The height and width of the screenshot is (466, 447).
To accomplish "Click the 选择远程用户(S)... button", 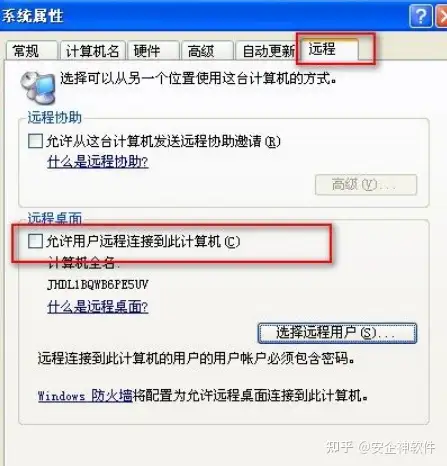I will 337,333.
